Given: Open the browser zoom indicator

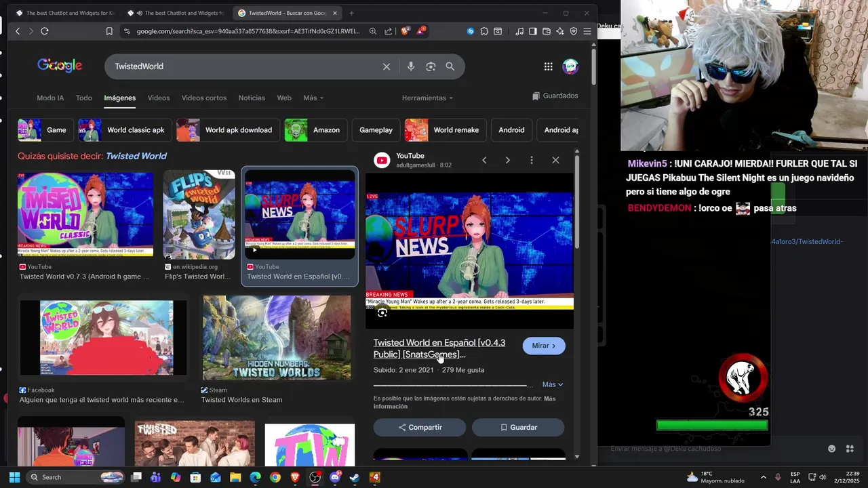Looking at the screenshot, I should 373,31.
